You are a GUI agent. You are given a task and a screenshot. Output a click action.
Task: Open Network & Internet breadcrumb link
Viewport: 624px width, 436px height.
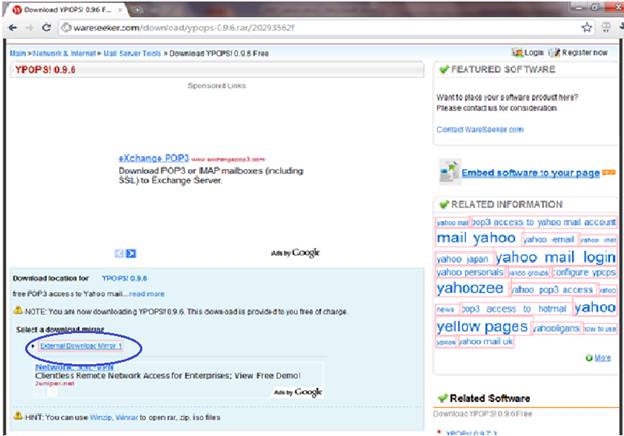[x=64, y=53]
